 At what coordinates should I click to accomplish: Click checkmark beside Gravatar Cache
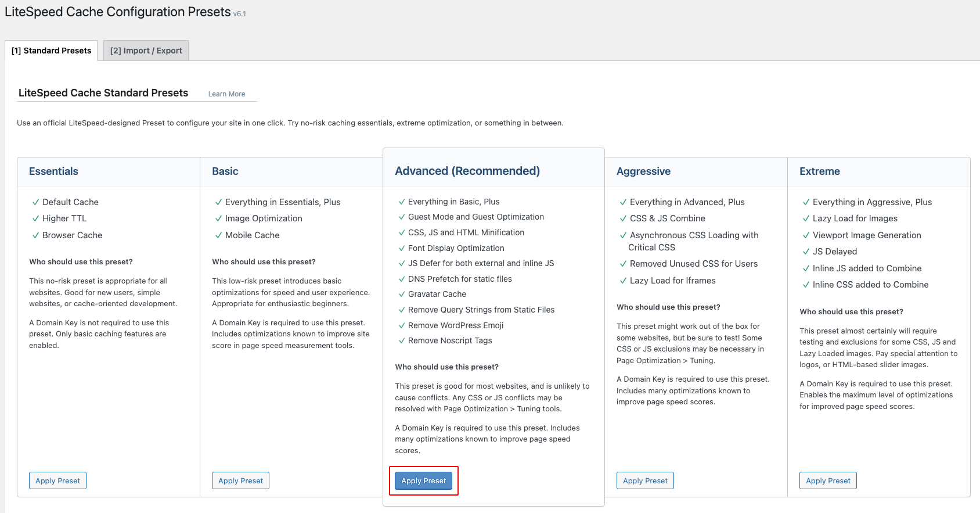point(402,295)
